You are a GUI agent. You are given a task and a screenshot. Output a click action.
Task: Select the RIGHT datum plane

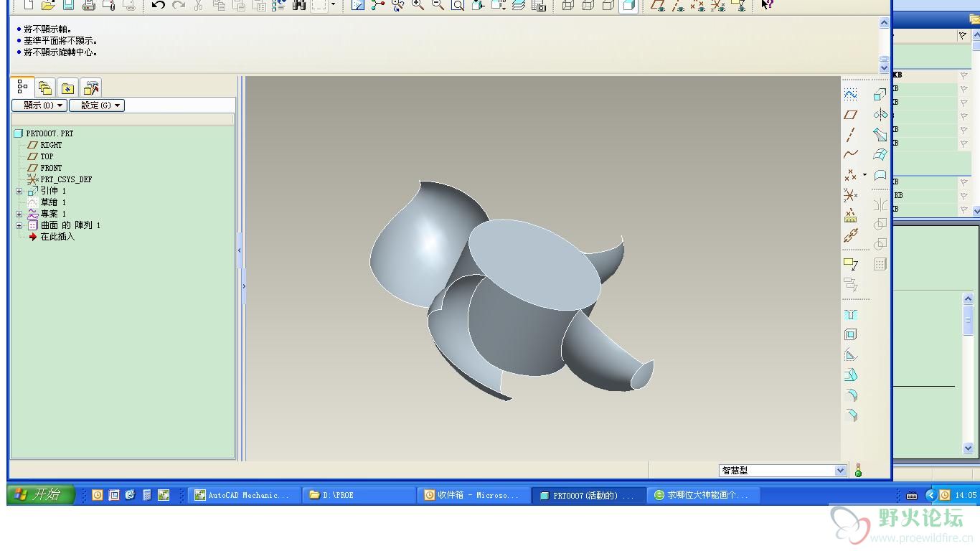51,145
